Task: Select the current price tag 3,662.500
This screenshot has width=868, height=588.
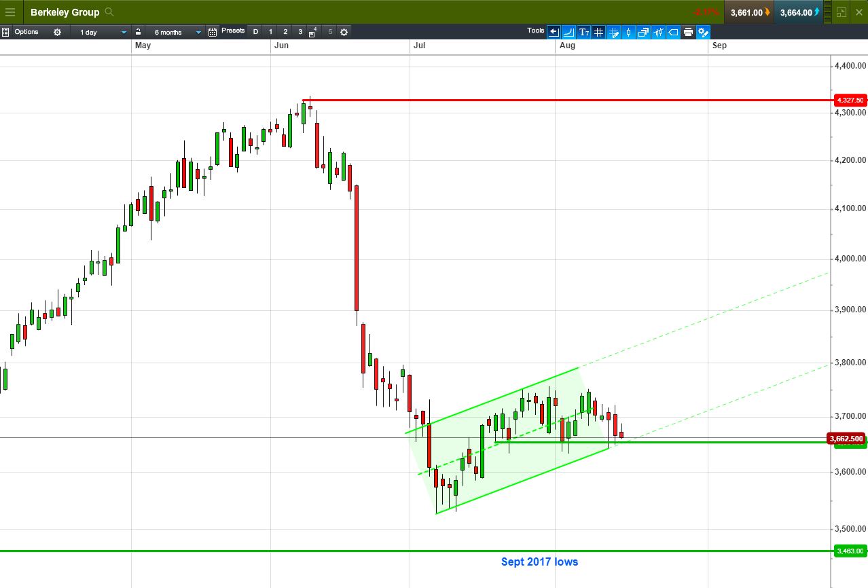Action: [x=847, y=439]
